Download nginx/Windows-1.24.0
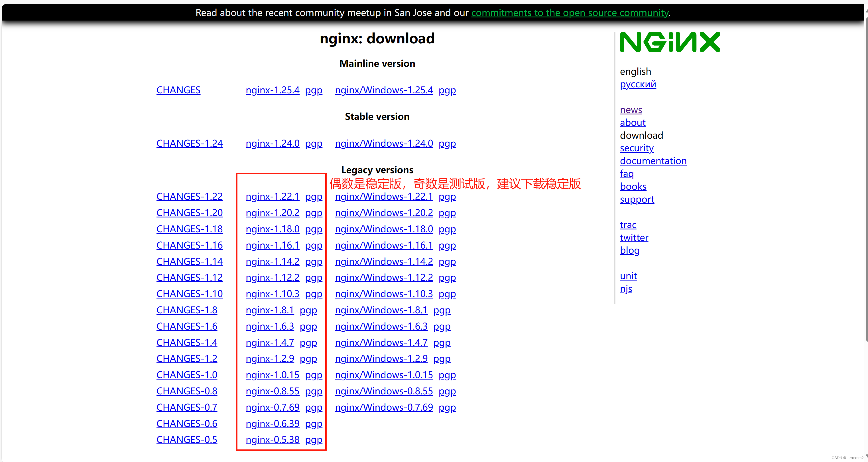Image resolution: width=868 pixels, height=462 pixels. click(x=384, y=143)
